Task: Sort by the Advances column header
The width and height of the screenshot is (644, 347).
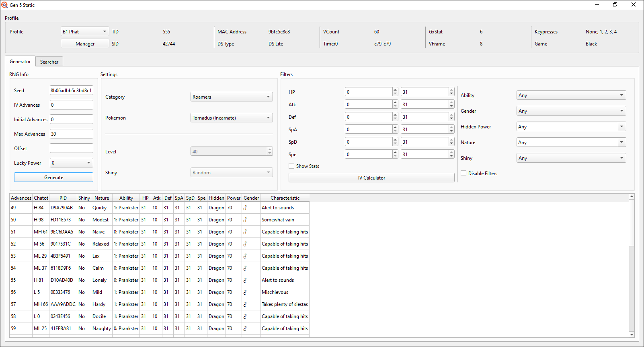Action: point(21,198)
